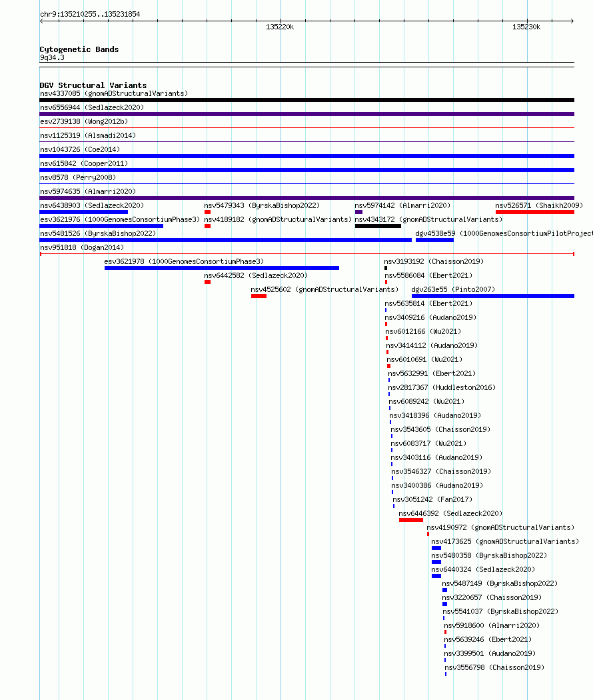Click nsv6012166 (Wu2021) label
This screenshot has width=593, height=700.
point(423,332)
